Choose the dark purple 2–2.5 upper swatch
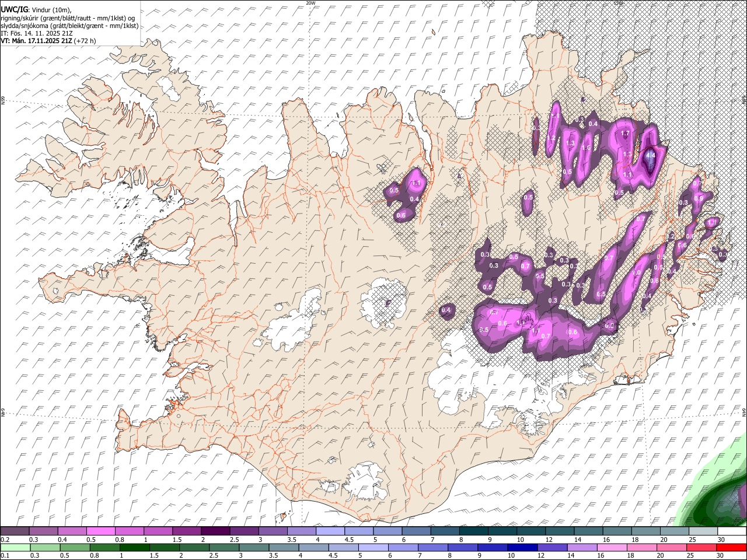This screenshot has height=560, width=747. click(215, 531)
